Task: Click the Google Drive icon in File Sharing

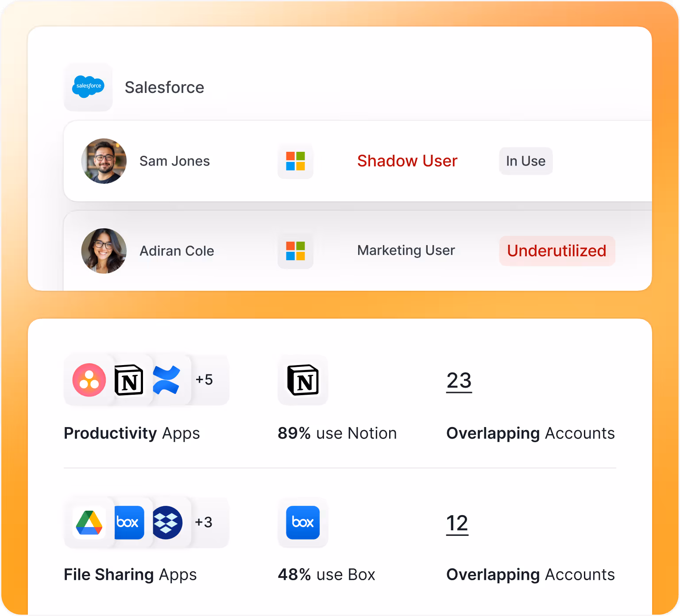Action: (89, 523)
